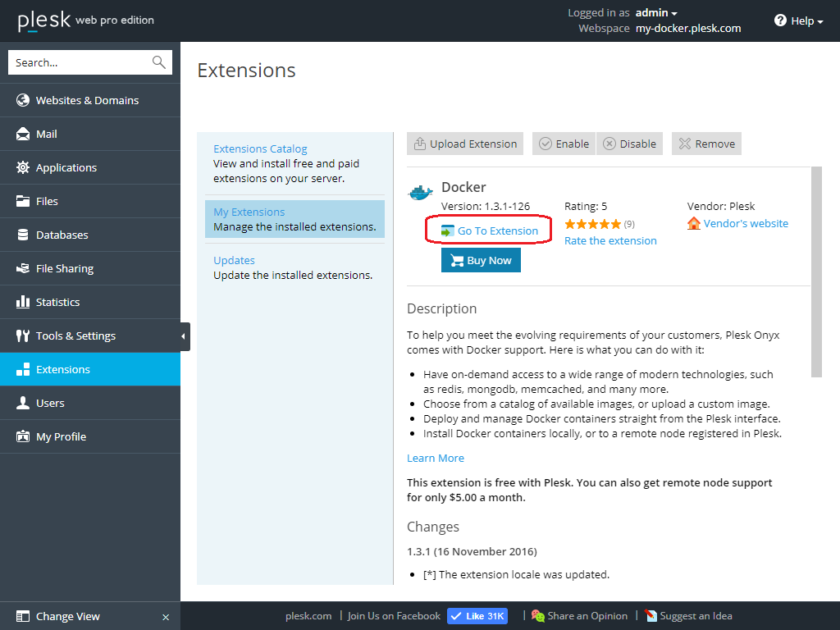The height and width of the screenshot is (630, 840).
Task: Click the green arrow Go To Extension icon
Action: (x=447, y=231)
